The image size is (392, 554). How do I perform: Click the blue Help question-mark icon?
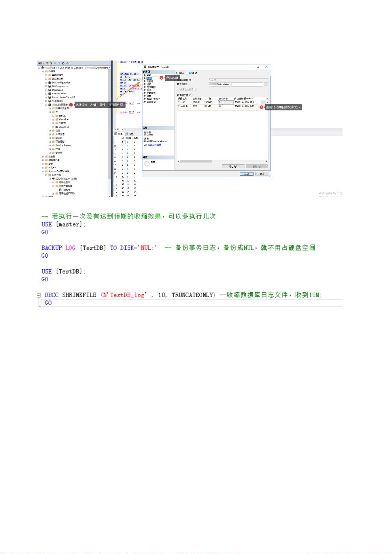190,73
